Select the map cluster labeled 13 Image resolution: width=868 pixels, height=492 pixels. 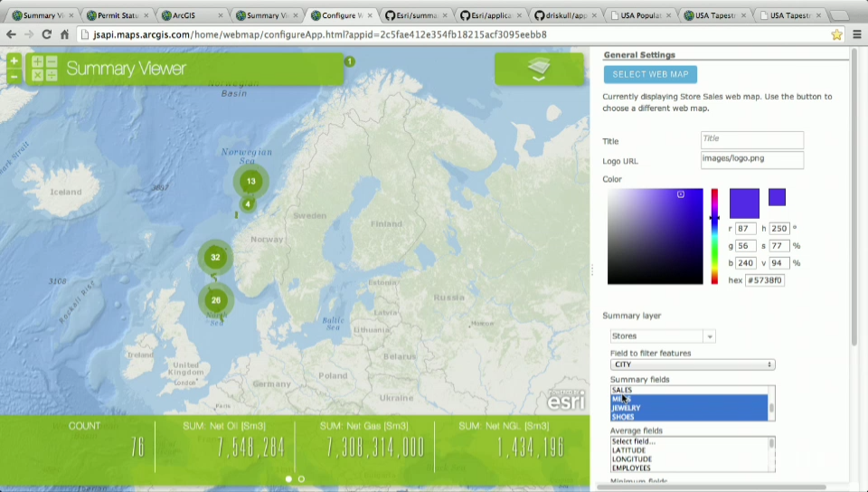click(x=250, y=181)
